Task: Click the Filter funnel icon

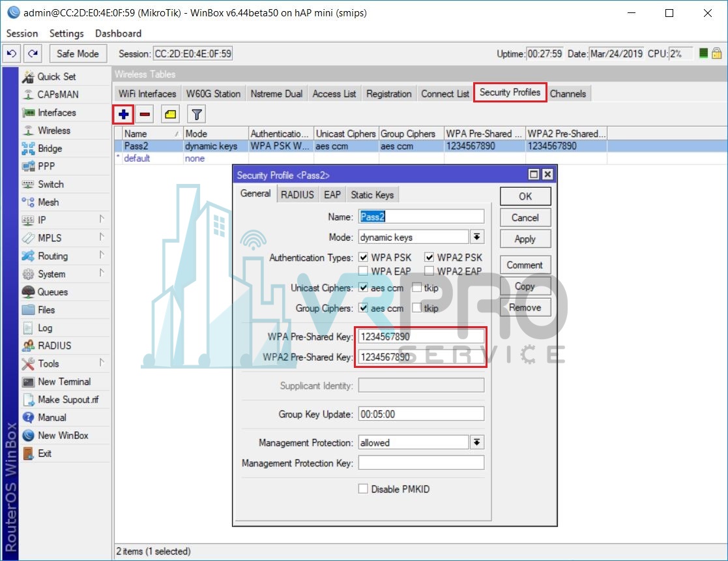Action: [x=195, y=114]
